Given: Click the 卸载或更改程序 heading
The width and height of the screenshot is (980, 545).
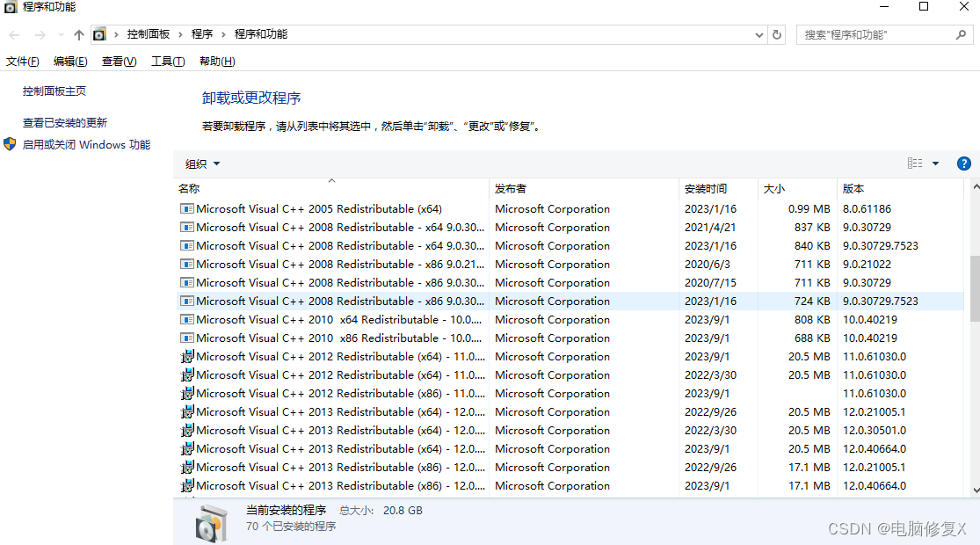Looking at the screenshot, I should (251, 98).
